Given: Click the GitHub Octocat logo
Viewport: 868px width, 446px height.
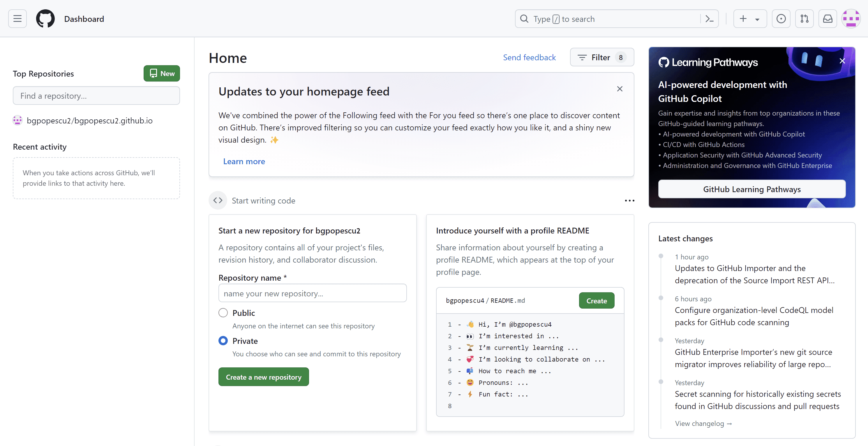Looking at the screenshot, I should tap(45, 19).
